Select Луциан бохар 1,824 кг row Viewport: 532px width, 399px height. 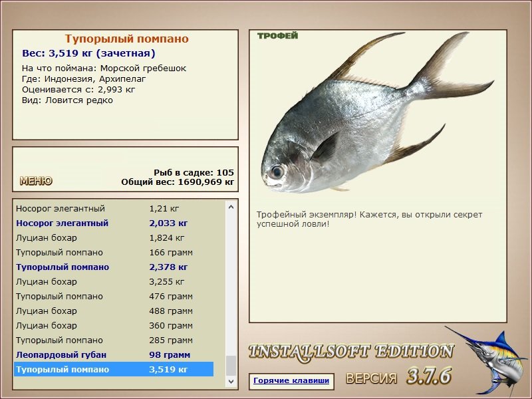(114, 238)
